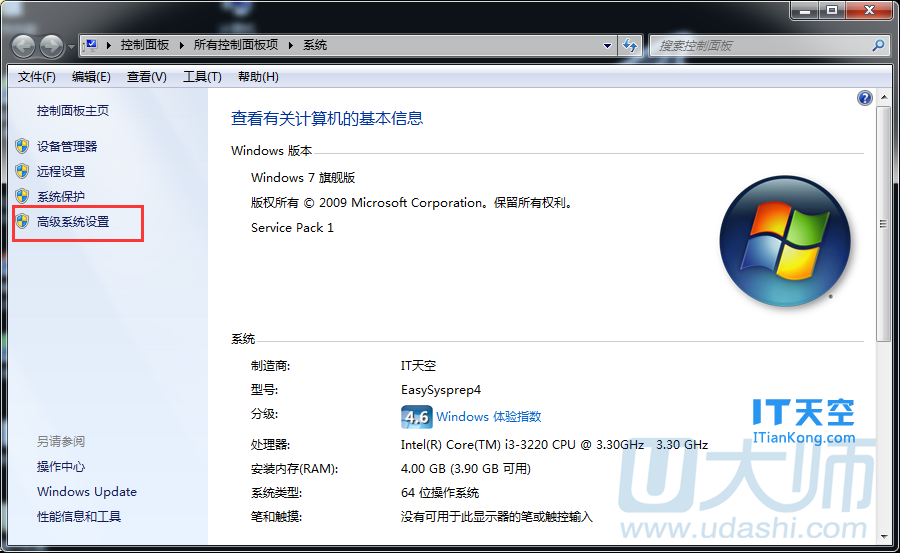Viewport: 900px width, 553px height.
Task: Click shield icon beside 高级系统设置
Action: 22,221
